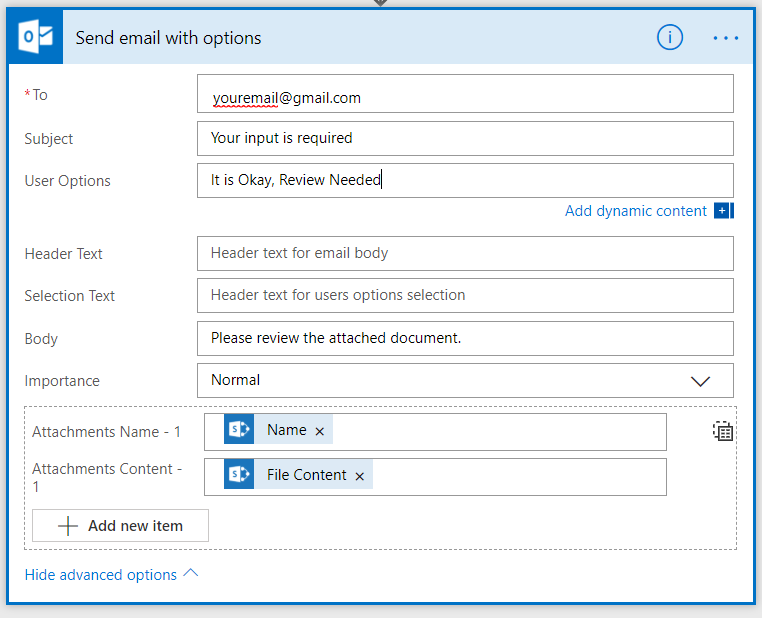The width and height of the screenshot is (762, 618).
Task: Click into the User Options field
Action: (x=465, y=181)
